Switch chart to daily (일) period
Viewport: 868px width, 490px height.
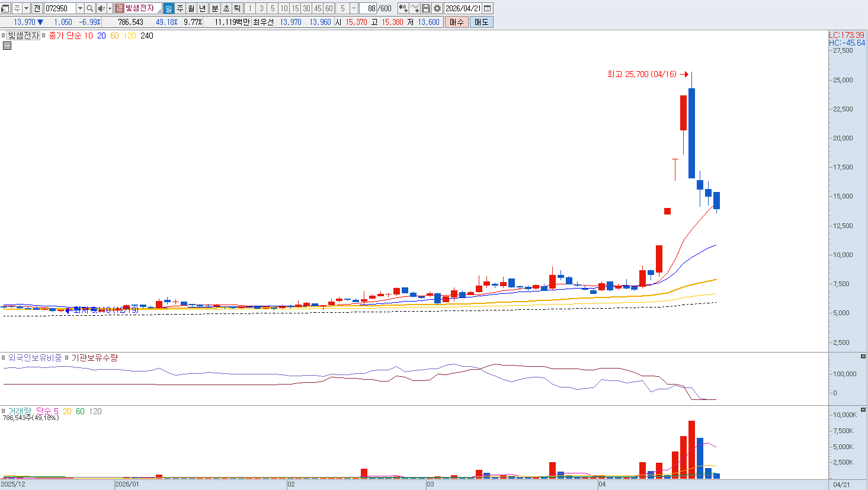tap(168, 8)
